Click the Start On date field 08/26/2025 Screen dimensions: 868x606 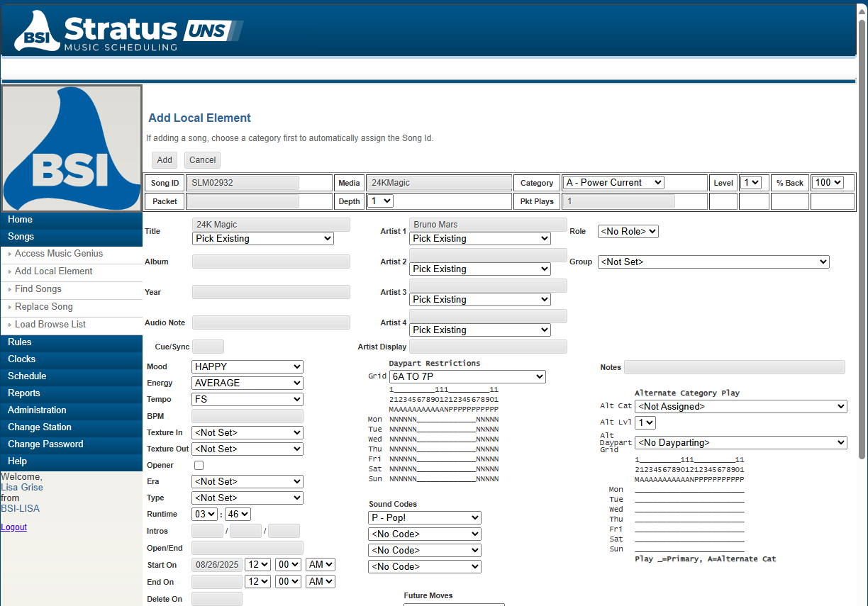click(217, 565)
